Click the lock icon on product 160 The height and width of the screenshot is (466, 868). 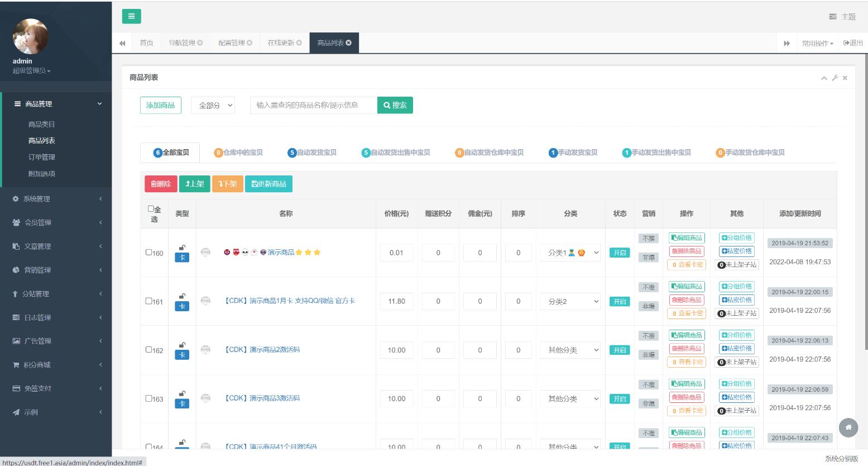click(x=182, y=247)
